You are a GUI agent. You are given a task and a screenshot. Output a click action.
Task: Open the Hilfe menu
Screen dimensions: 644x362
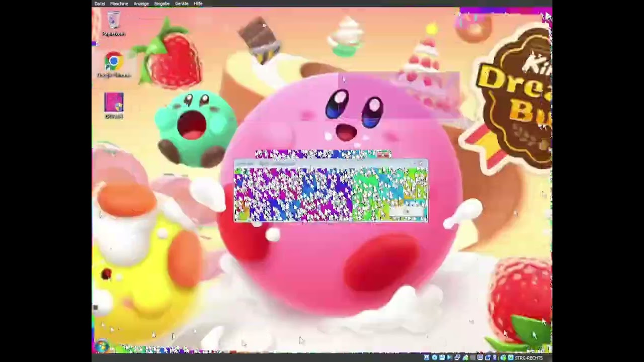198,4
